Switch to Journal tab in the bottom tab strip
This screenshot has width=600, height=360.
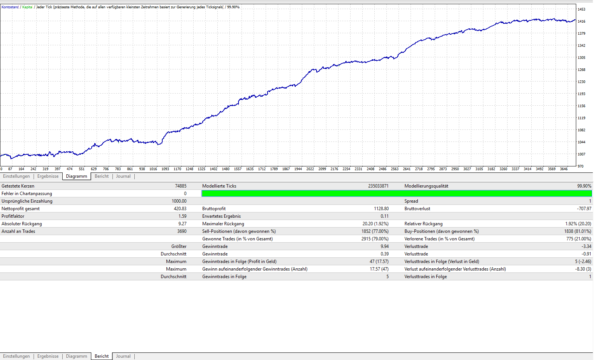[x=123, y=356]
